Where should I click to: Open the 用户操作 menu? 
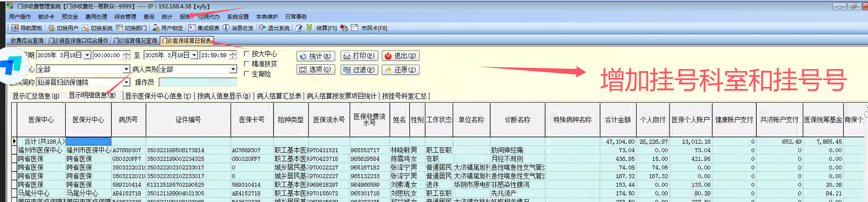(20, 17)
